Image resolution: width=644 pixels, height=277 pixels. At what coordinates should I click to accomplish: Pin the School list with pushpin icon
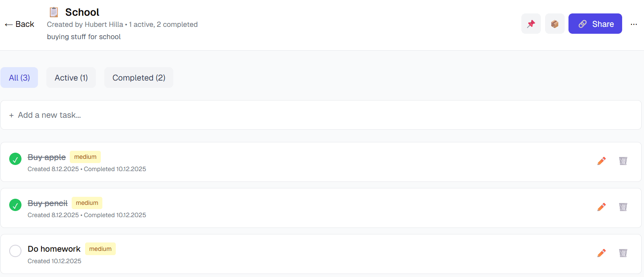pos(531,24)
